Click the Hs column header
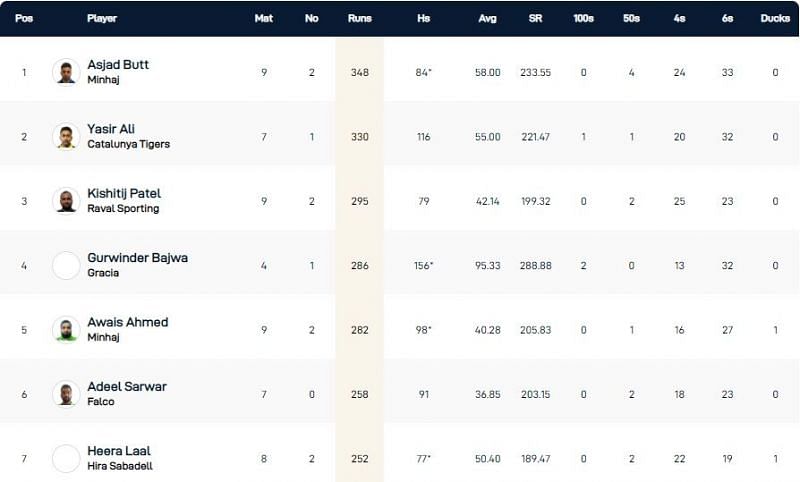 (x=424, y=18)
